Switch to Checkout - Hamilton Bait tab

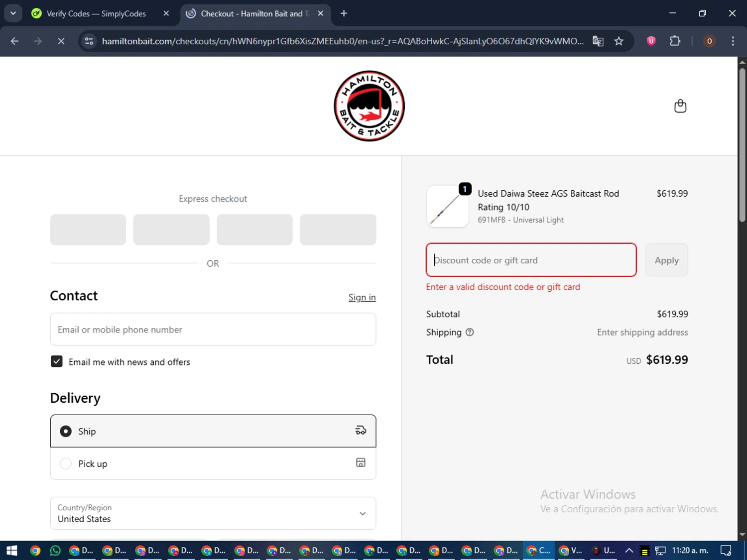(x=254, y=13)
